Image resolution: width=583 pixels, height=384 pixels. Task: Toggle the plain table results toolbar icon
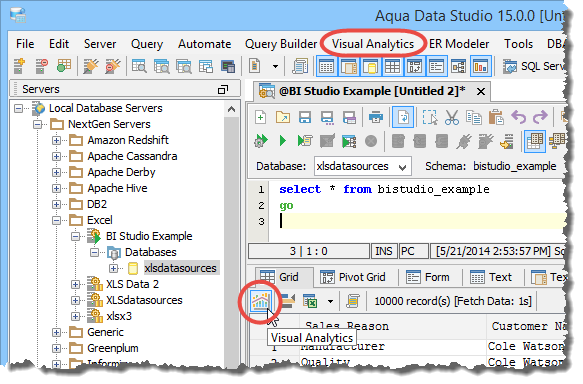click(393, 67)
